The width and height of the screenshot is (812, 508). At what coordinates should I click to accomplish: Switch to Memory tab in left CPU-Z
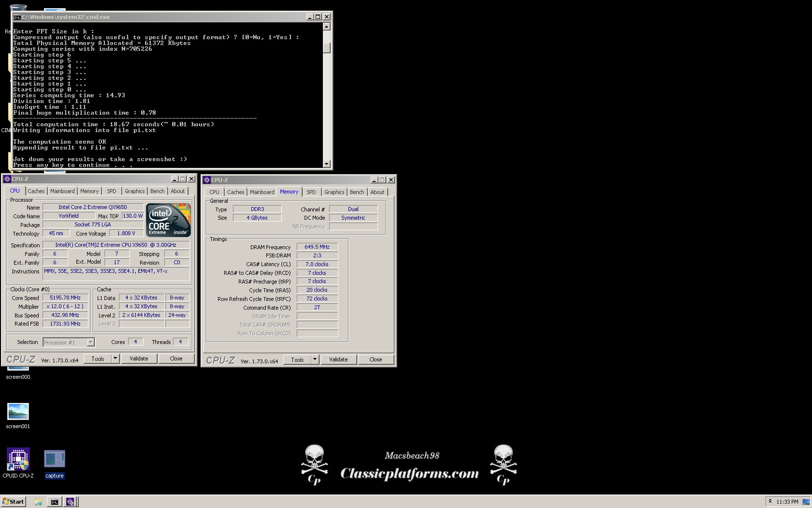click(x=89, y=191)
